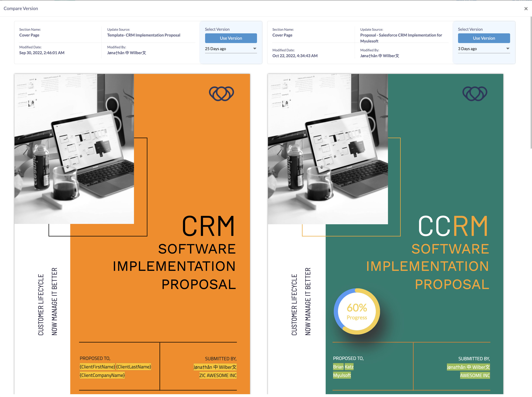
Task: Click the dropdown arrow in the left version selector
Action: click(x=255, y=49)
